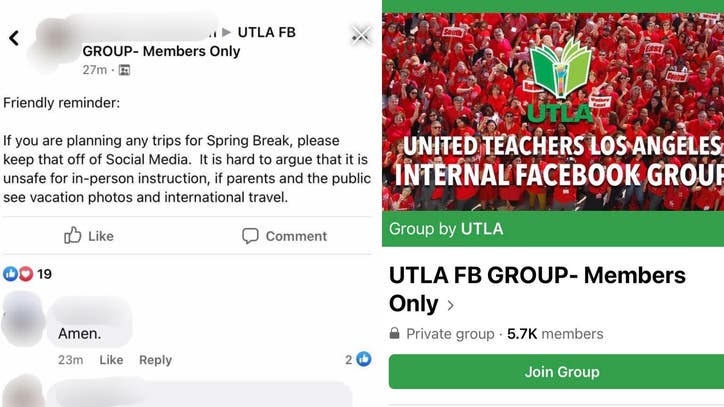Close the post with the X icon
Screen dimensions: 724x407
360,35
